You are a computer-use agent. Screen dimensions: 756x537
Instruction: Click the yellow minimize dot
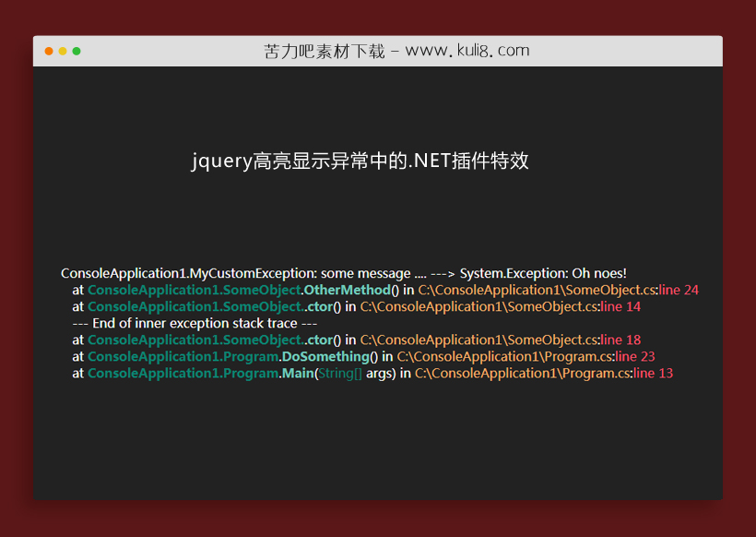point(62,51)
